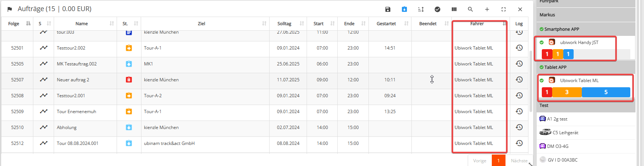
Task: Go to the Nächste page
Action: [519, 161]
